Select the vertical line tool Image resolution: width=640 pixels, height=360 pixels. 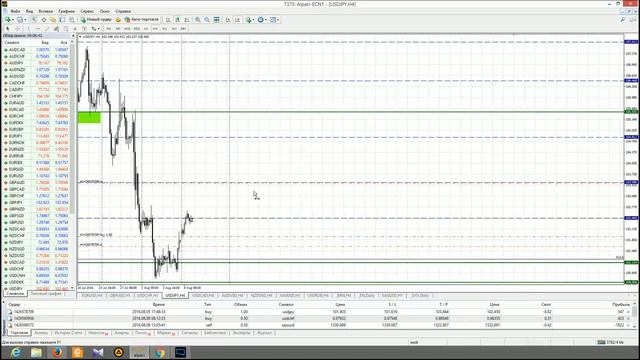[x=28, y=29]
